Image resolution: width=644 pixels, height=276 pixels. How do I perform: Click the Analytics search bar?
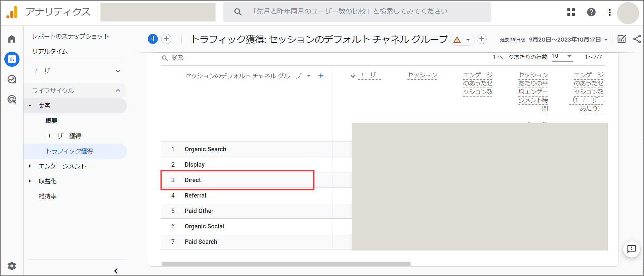357,12
